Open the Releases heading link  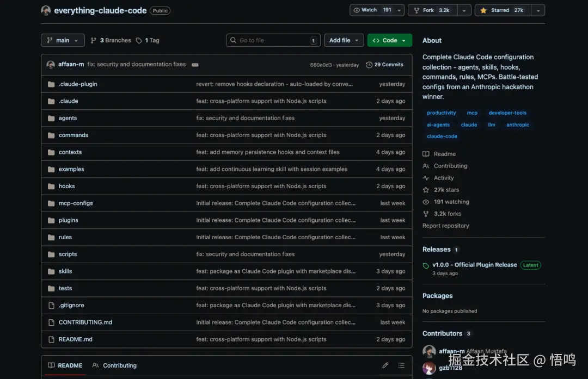tap(437, 250)
